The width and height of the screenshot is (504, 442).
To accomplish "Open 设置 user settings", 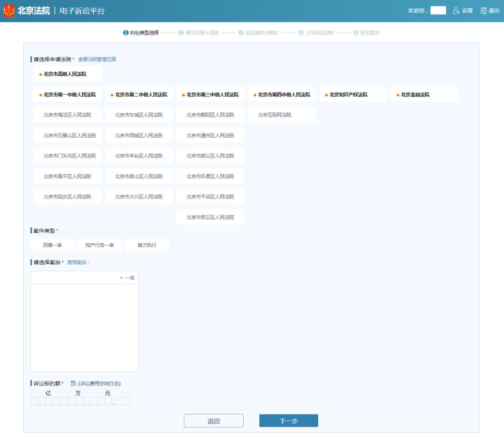I will pyautogui.click(x=462, y=11).
